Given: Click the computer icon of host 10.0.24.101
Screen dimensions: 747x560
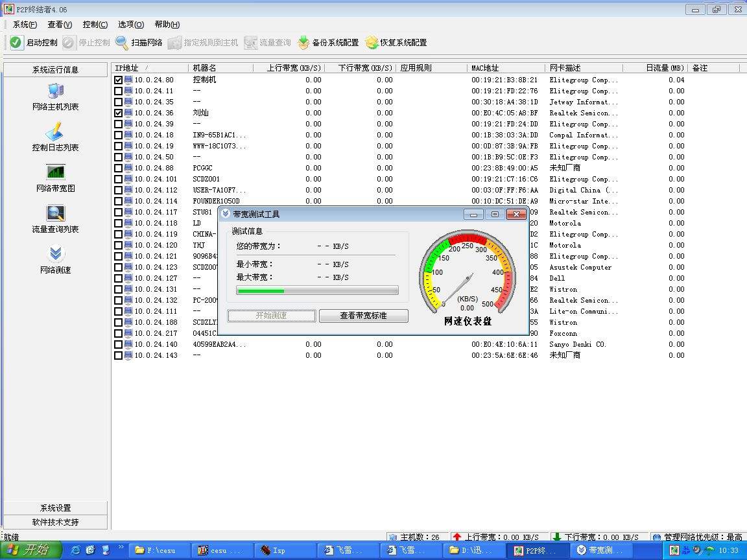Looking at the screenshot, I should [128, 179].
